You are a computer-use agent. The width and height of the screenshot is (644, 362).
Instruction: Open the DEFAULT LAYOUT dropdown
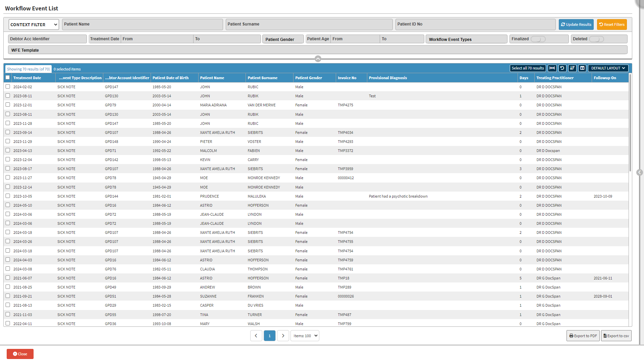click(x=608, y=68)
